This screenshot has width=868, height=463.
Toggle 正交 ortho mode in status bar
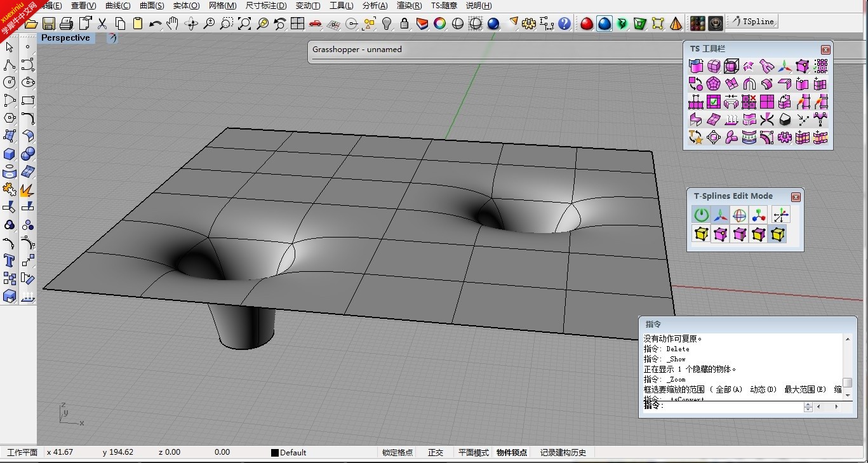coord(436,453)
